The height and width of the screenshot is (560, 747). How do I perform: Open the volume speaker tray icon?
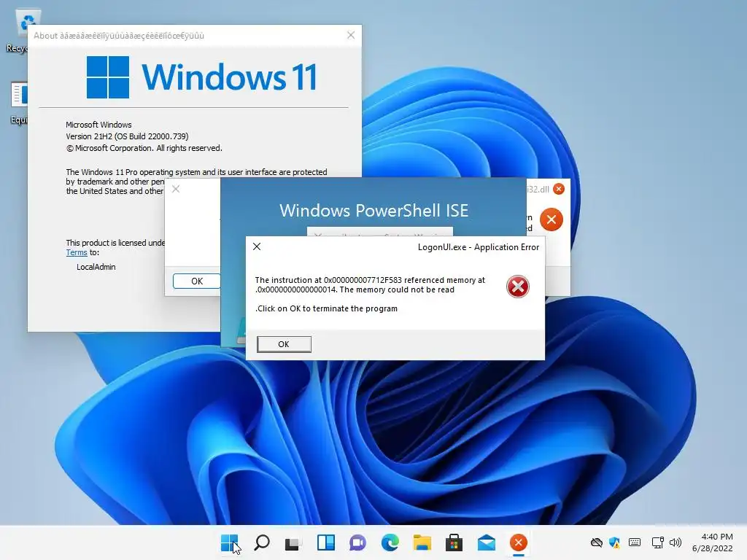(675, 542)
